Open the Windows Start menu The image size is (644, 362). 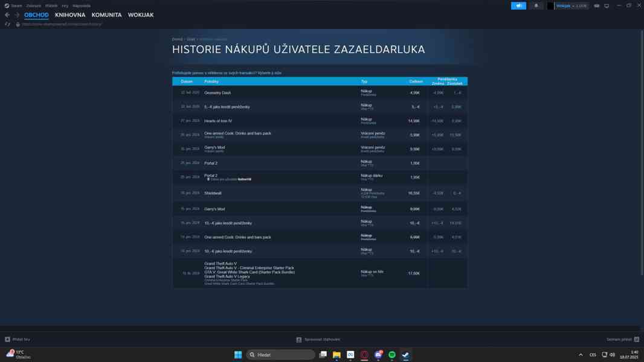238,355
